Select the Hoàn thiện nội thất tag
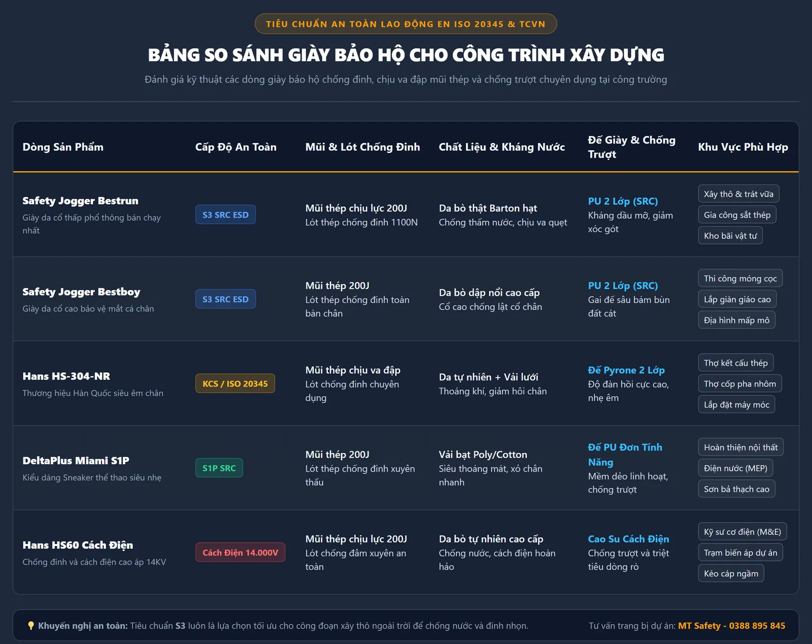The height and width of the screenshot is (644, 812). pos(740,447)
